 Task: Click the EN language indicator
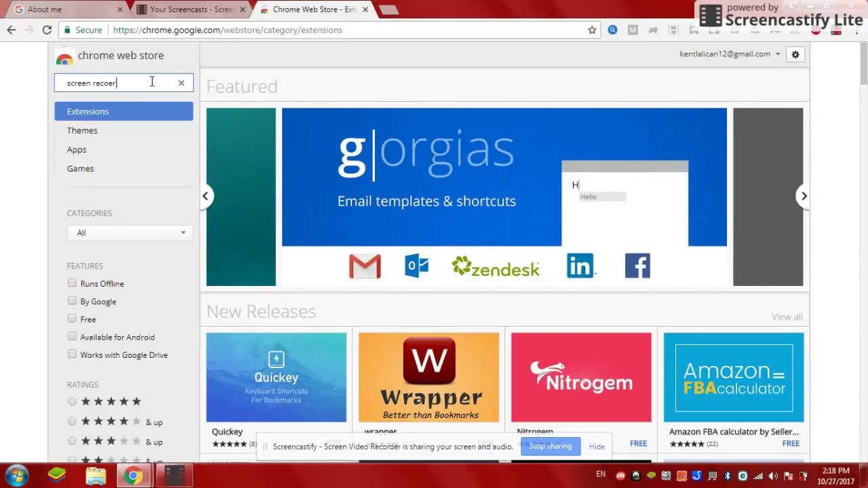pos(601,474)
